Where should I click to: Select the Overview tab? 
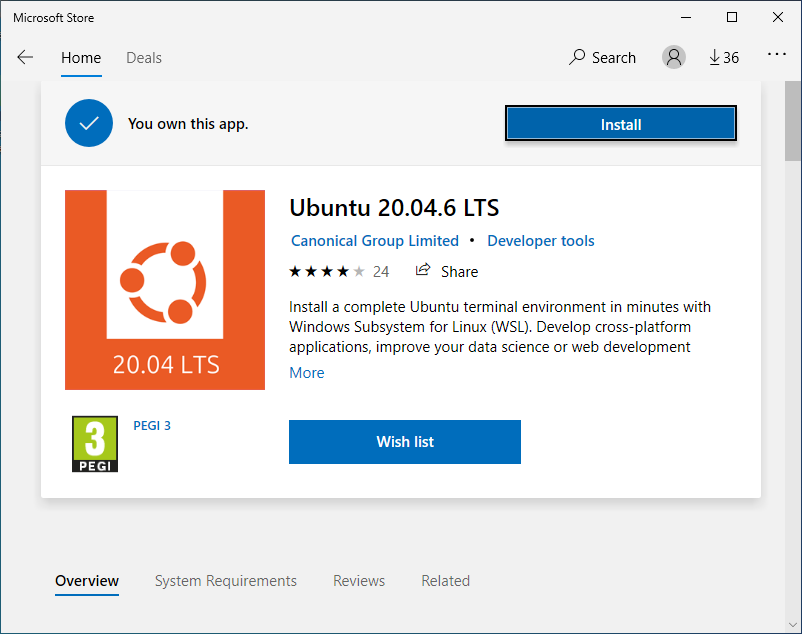pyautogui.click(x=87, y=581)
